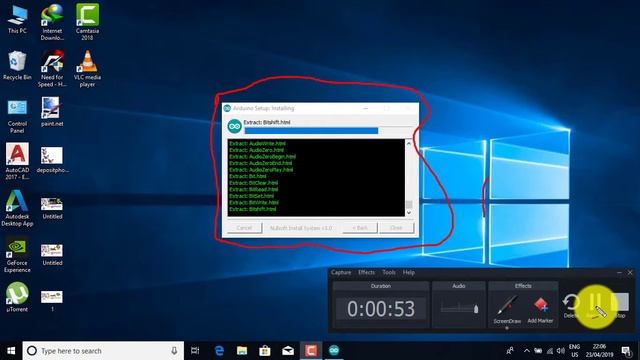Click log line Extract: BitSet.html

(x=251, y=196)
